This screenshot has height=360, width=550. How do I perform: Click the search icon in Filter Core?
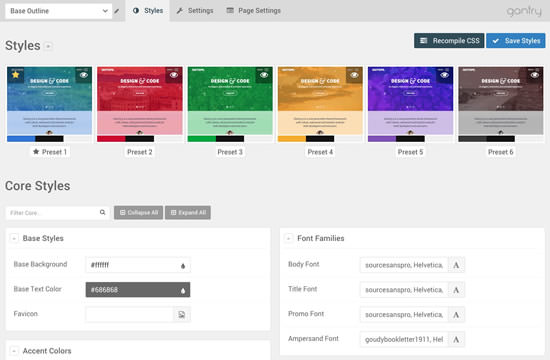[x=102, y=212]
